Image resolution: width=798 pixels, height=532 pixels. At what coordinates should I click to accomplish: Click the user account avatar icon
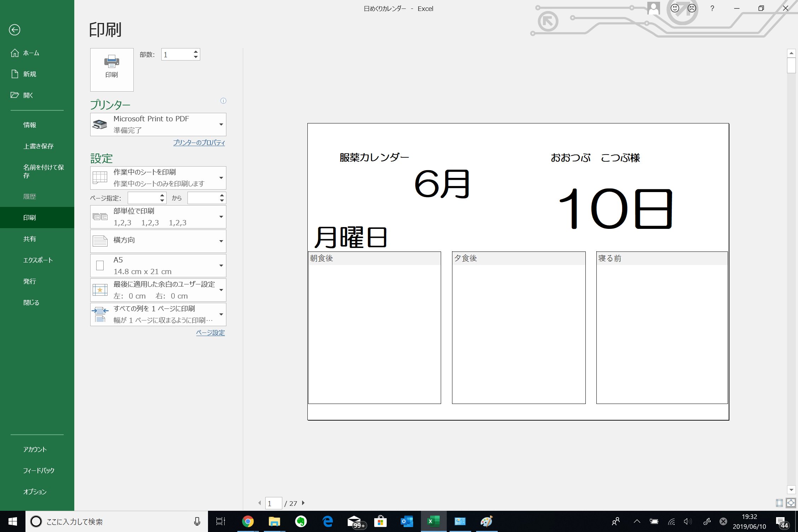point(654,8)
